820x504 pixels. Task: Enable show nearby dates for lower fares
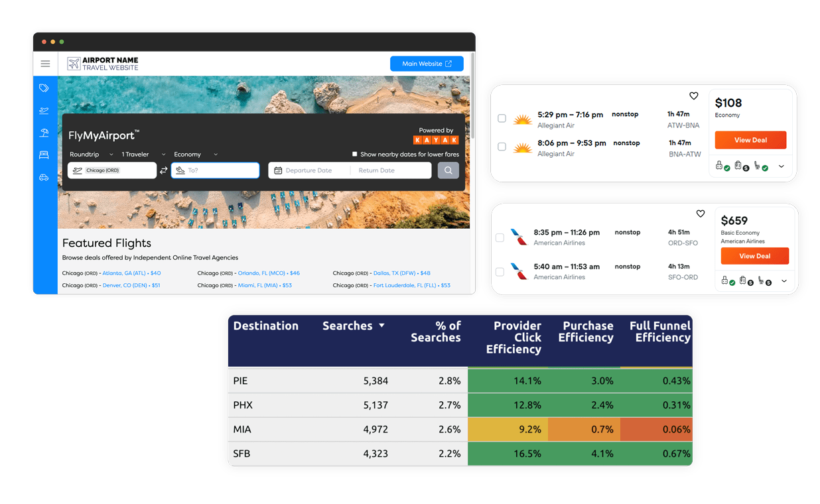point(355,155)
